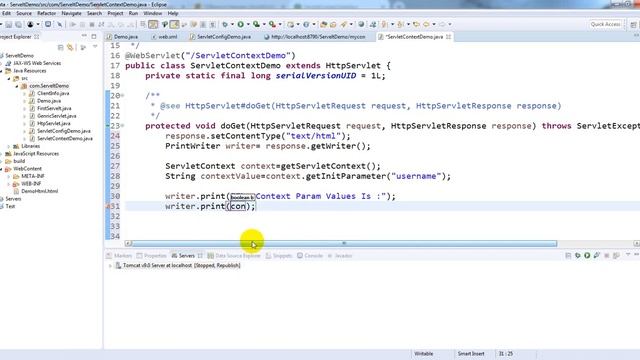Open the Project Explorer view menu arrow
The width and height of the screenshot is (640, 360).
pos(95,47)
